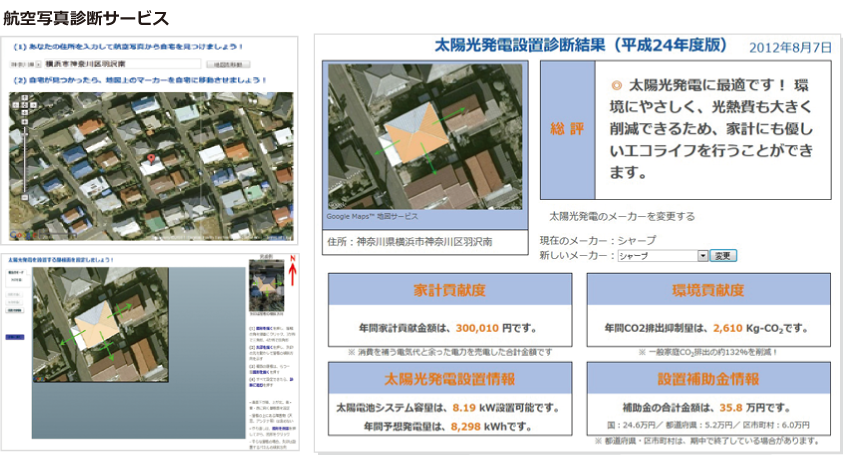
Task: Click the 環境貢献度 panel header
Action: click(709, 290)
